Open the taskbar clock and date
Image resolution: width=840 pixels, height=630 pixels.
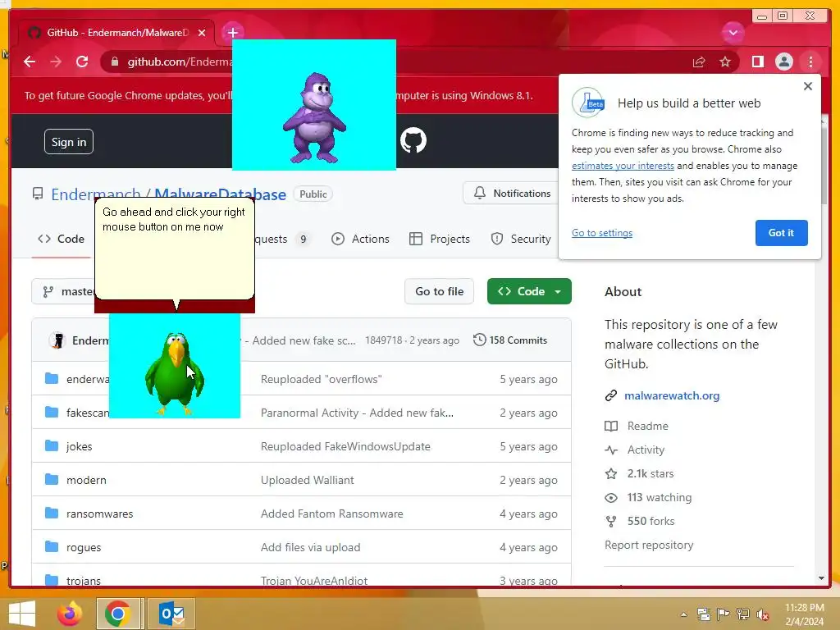[x=805, y=614]
